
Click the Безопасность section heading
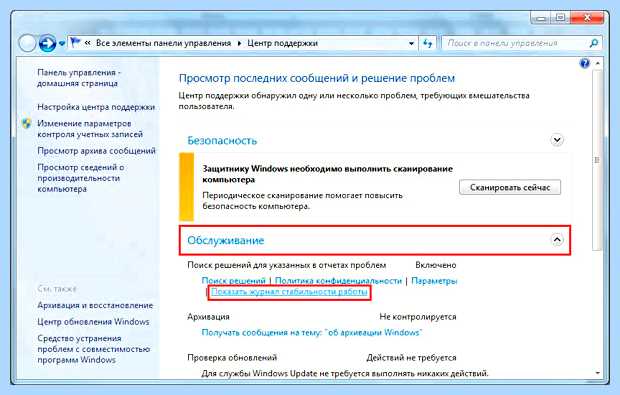click(x=222, y=140)
